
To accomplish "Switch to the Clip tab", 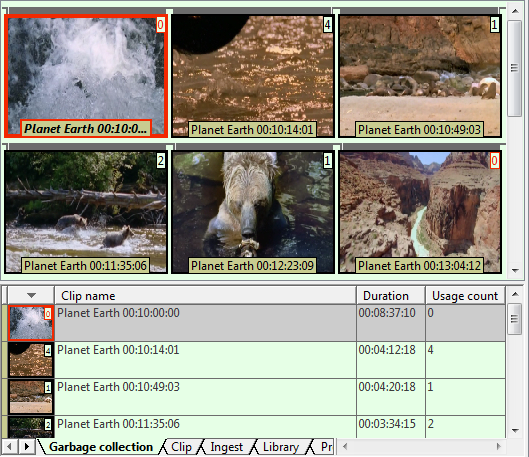I will 182,447.
